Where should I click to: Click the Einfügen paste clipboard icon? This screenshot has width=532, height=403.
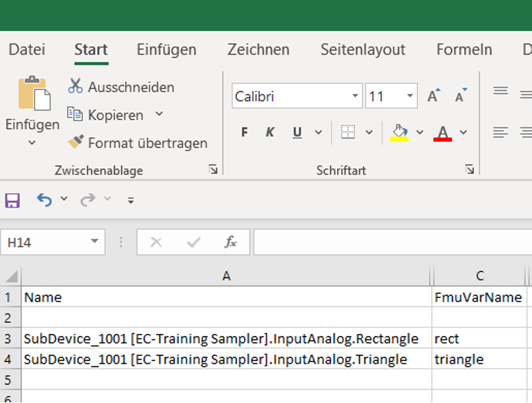[32, 94]
